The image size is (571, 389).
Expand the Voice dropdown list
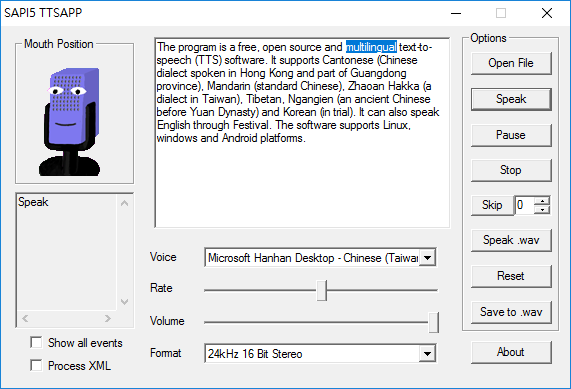(428, 258)
